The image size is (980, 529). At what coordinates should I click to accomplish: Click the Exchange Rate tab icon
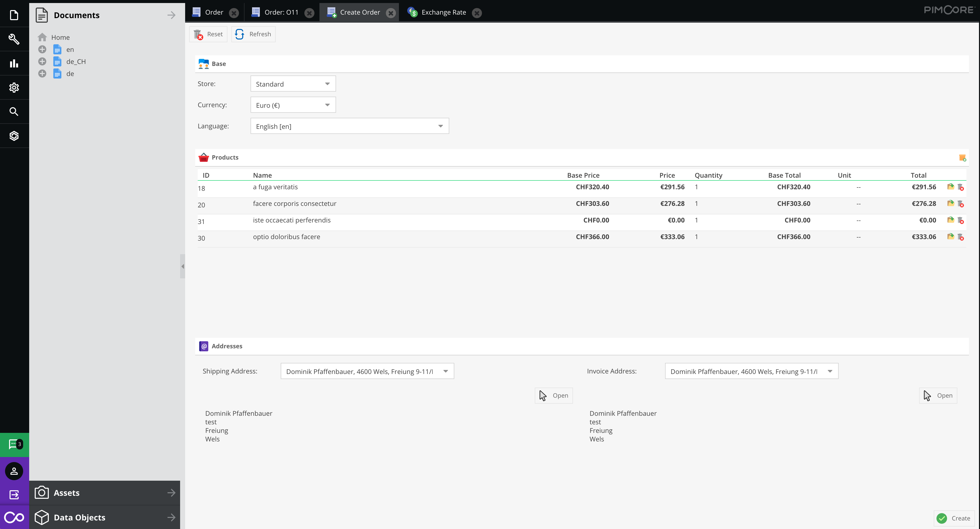tap(412, 12)
